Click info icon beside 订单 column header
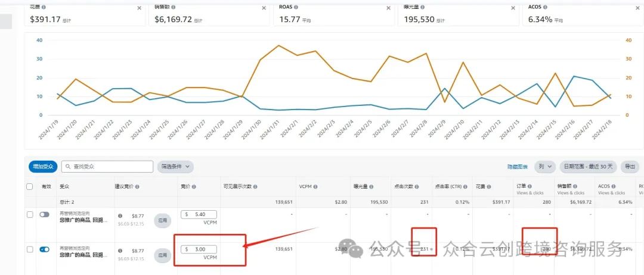Viewport: 644px width, 275px height. (x=530, y=186)
